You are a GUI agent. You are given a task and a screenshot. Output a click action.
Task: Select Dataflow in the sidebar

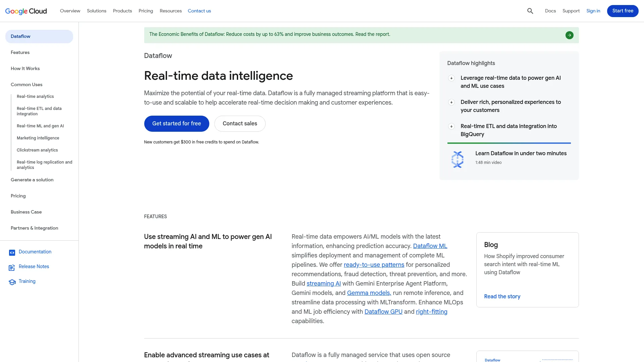tap(39, 37)
